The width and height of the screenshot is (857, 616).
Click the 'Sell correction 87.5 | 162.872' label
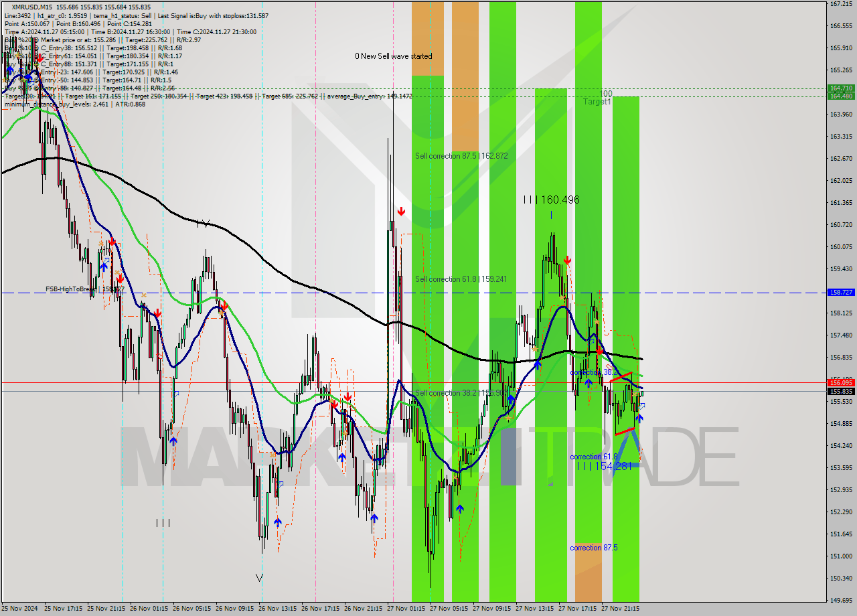(x=461, y=156)
